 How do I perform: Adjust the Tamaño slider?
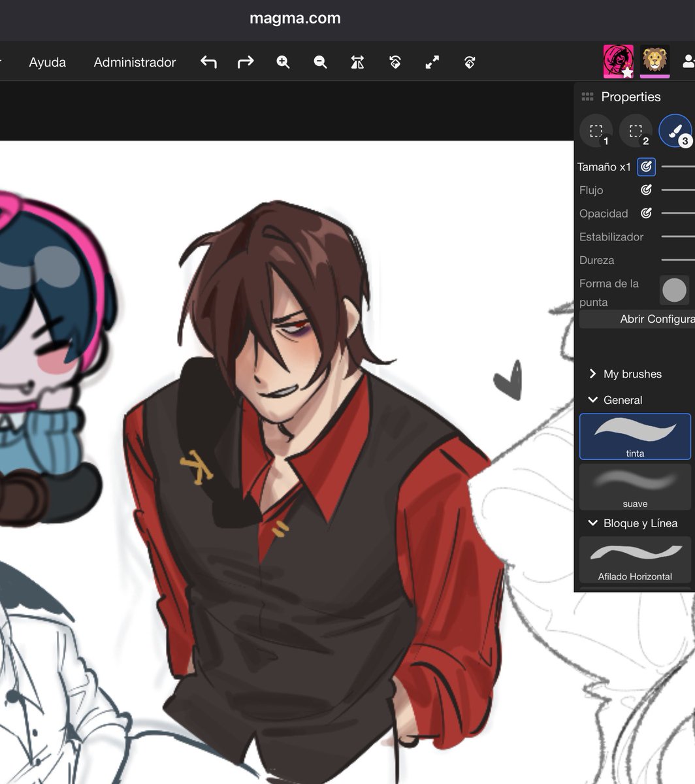click(678, 167)
